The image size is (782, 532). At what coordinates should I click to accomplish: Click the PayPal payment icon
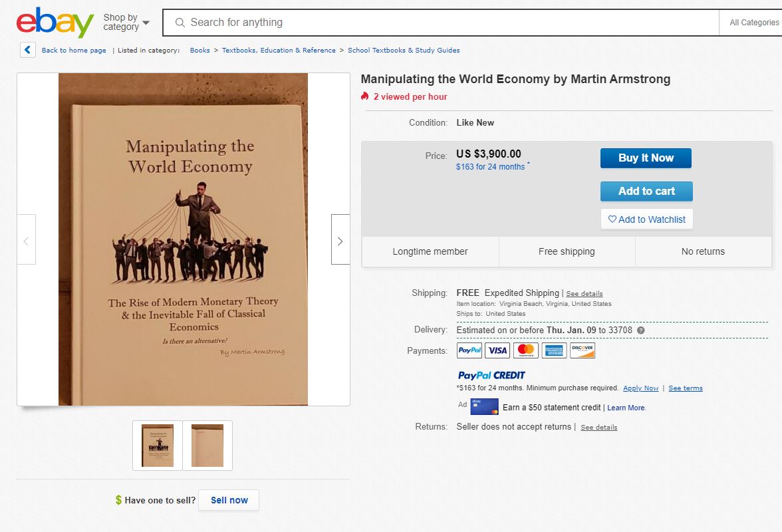click(469, 350)
